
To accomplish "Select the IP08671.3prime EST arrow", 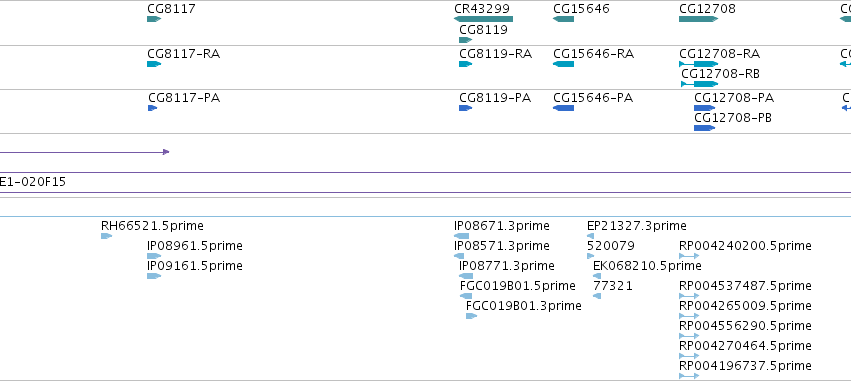I will click(461, 236).
